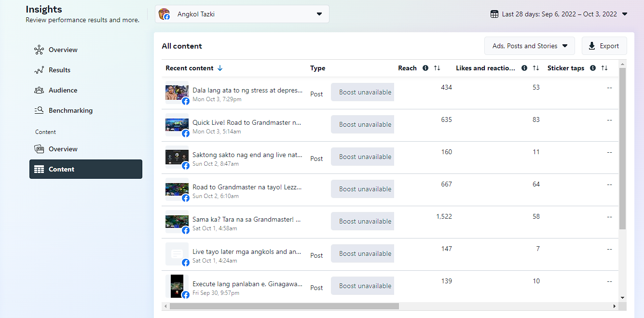Select Benchmarking in the sidebar
644x318 pixels.
(70, 110)
